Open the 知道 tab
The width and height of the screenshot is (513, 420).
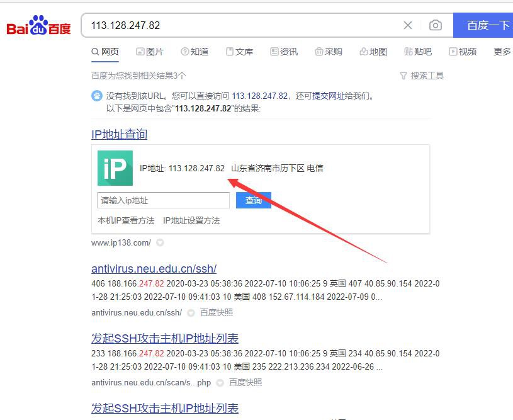pos(194,52)
